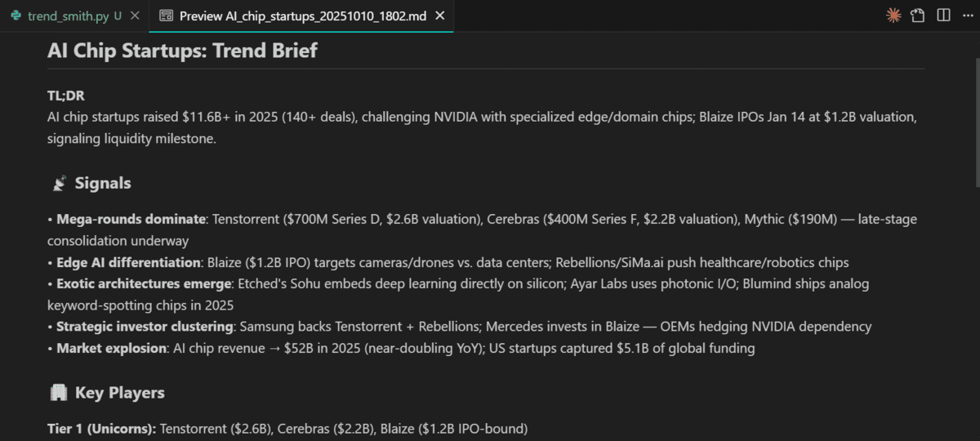Screen dimensions: 980x441
Task: Click the Tier 1 (Unicorns) label
Action: pyautogui.click(x=101, y=428)
